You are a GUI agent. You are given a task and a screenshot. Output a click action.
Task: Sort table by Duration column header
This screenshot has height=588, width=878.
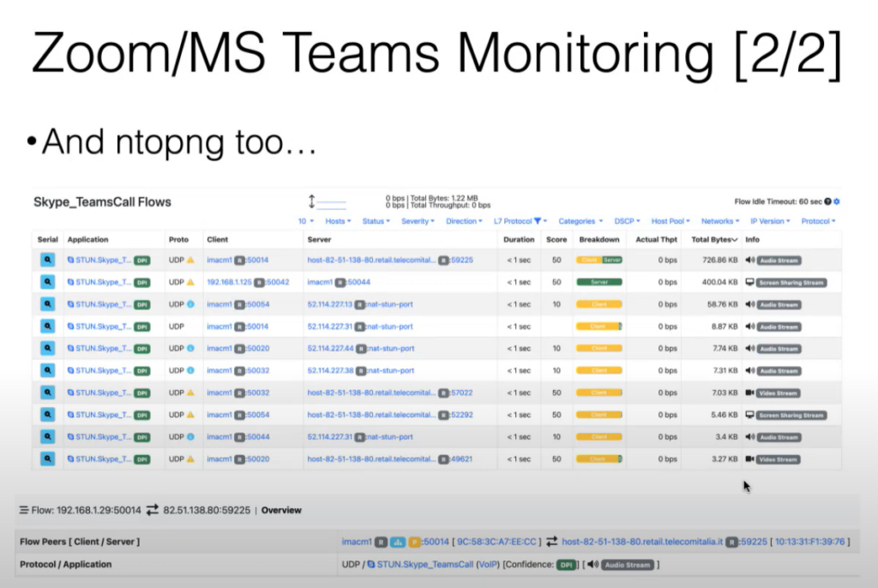click(519, 240)
